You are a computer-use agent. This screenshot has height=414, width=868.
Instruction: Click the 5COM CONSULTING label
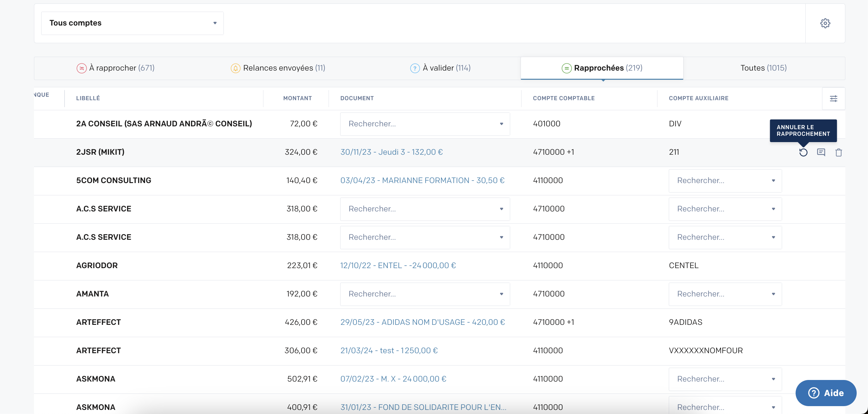[x=114, y=181]
